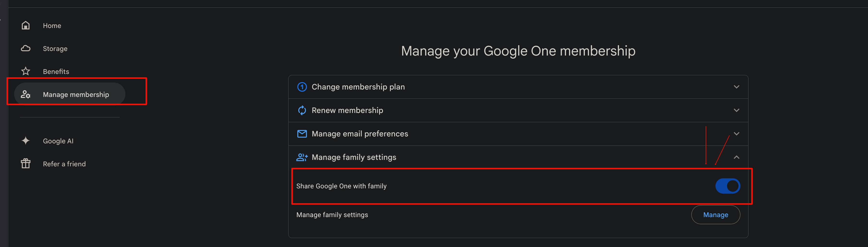
Task: Click the Renew membership refresh icon
Action: pyautogui.click(x=302, y=110)
